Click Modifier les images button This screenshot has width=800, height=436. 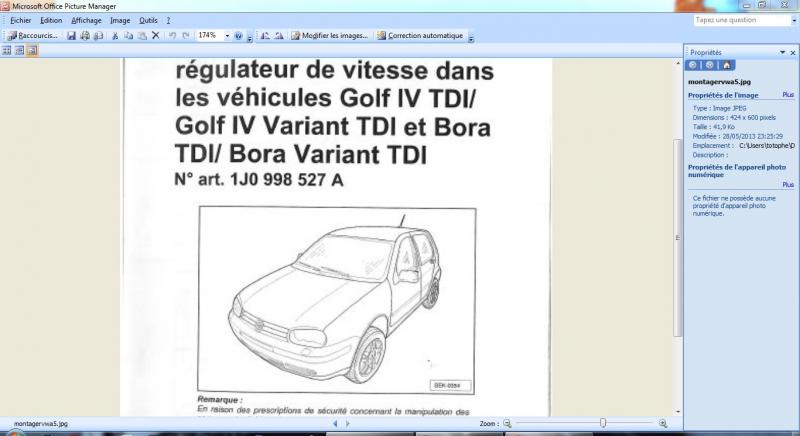pos(330,36)
